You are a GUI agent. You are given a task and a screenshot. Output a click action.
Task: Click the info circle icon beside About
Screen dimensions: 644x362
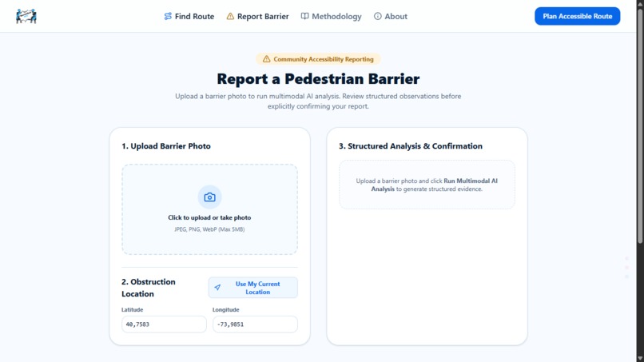click(377, 17)
